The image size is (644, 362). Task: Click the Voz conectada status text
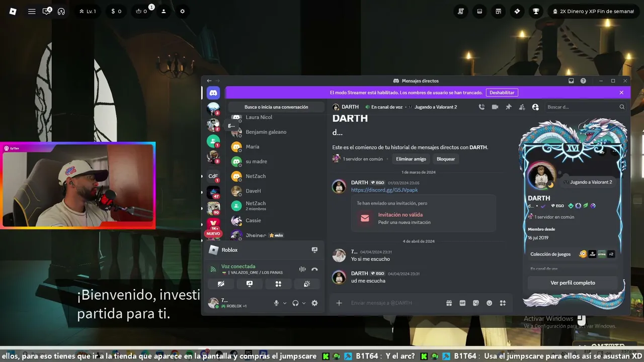click(238, 266)
